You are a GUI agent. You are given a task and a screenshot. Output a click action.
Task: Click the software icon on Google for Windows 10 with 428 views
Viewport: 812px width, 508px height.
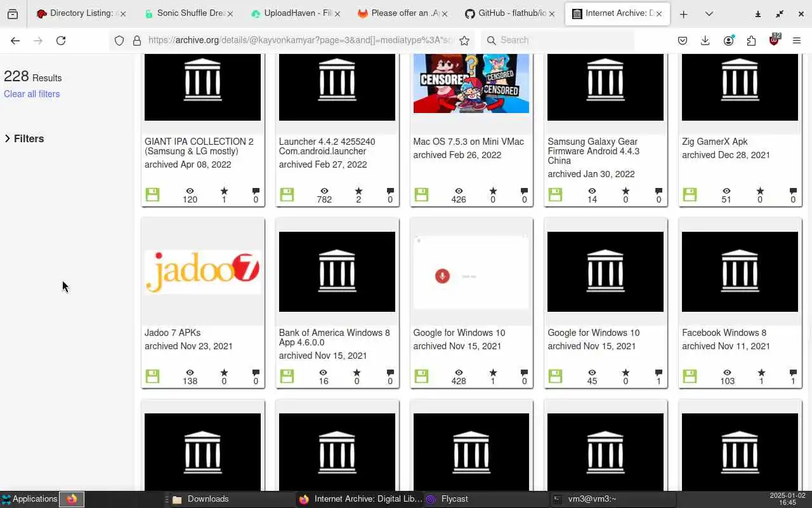point(421,376)
